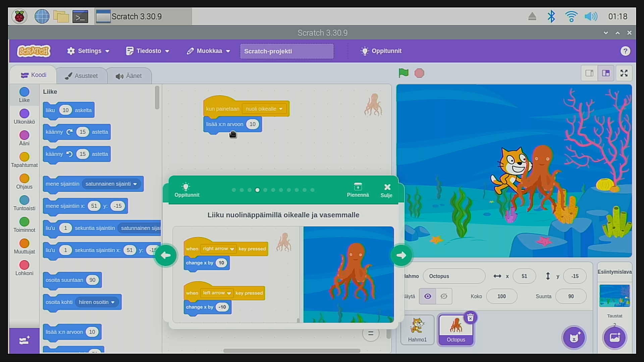Show the sprite with the eye toggle
The image size is (644, 362).
(x=428, y=296)
